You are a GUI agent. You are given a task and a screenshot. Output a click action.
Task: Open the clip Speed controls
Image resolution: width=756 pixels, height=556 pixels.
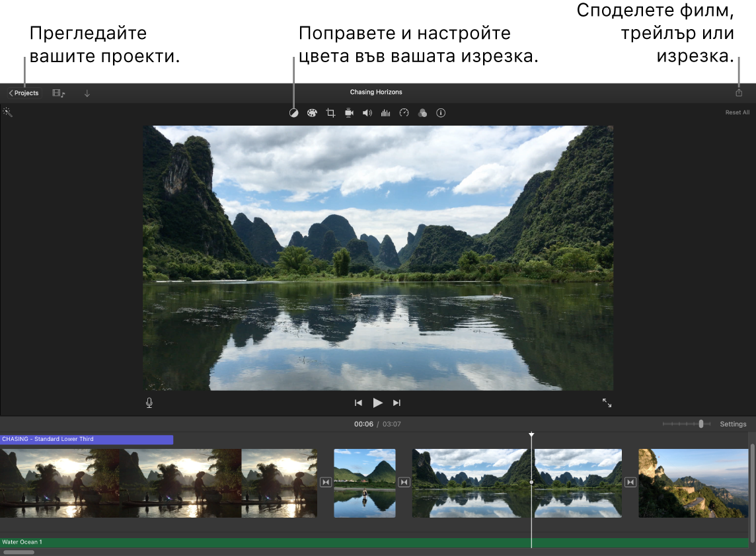pyautogui.click(x=404, y=112)
